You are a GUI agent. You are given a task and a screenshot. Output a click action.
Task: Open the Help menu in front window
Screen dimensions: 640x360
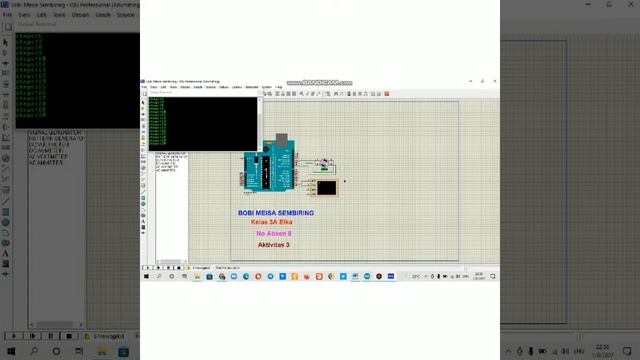278,87
